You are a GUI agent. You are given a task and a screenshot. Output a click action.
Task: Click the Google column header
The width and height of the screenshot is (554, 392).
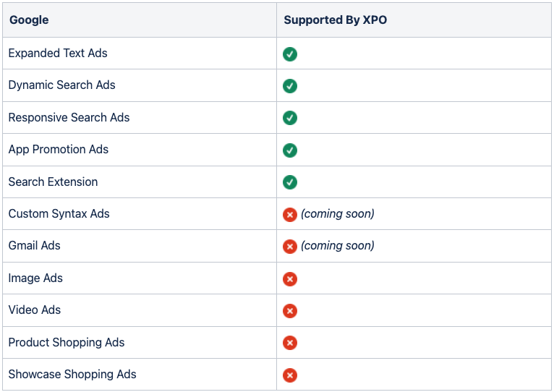pyautogui.click(x=29, y=20)
